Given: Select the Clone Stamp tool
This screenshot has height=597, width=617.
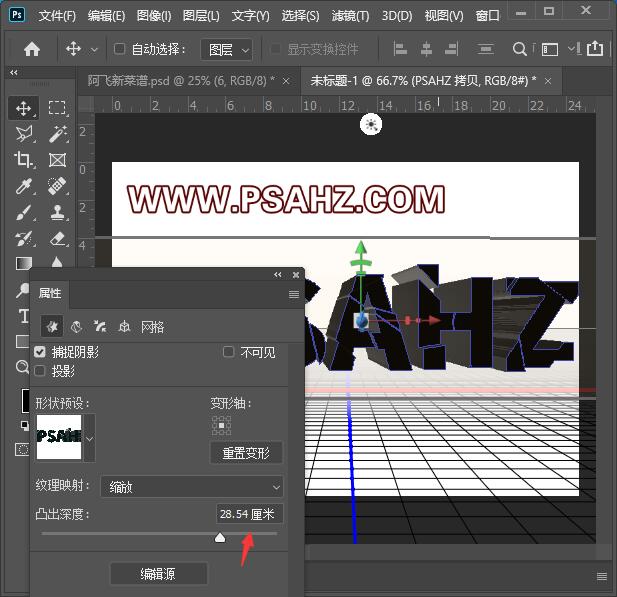Looking at the screenshot, I should pyautogui.click(x=57, y=213).
